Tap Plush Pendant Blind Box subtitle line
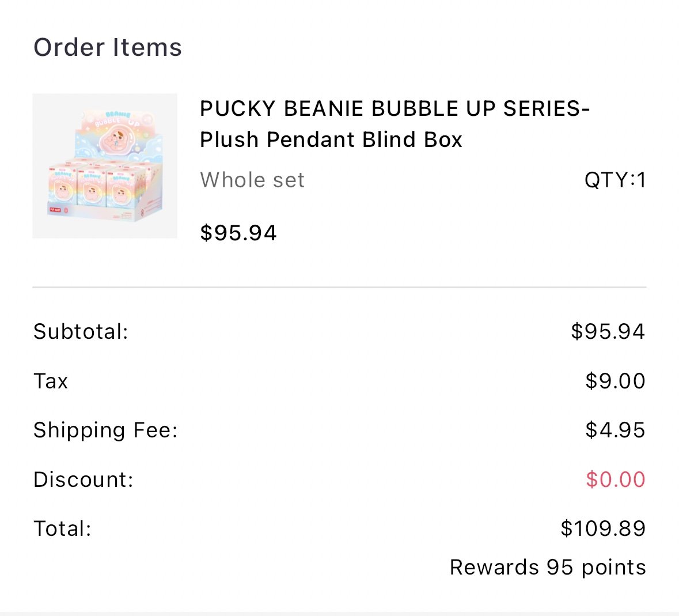Screen dimensions: 679x616 [x=331, y=139]
